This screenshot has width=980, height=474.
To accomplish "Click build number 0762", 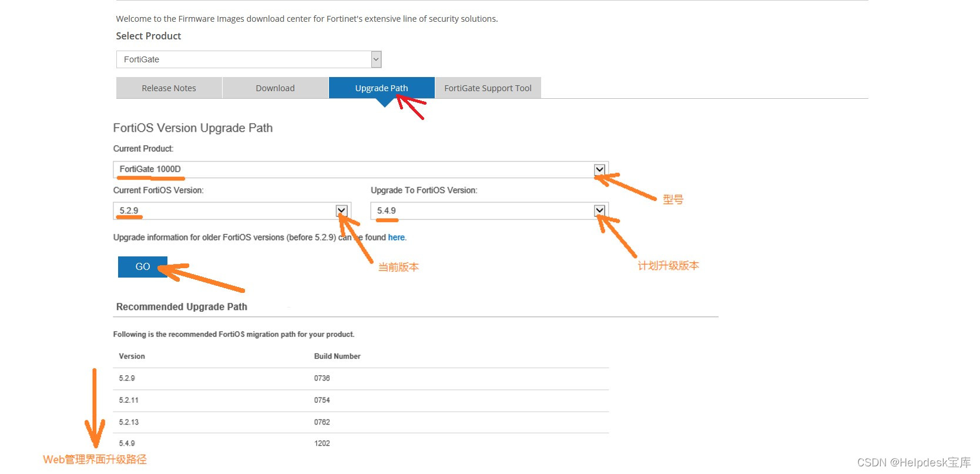I will [x=322, y=422].
